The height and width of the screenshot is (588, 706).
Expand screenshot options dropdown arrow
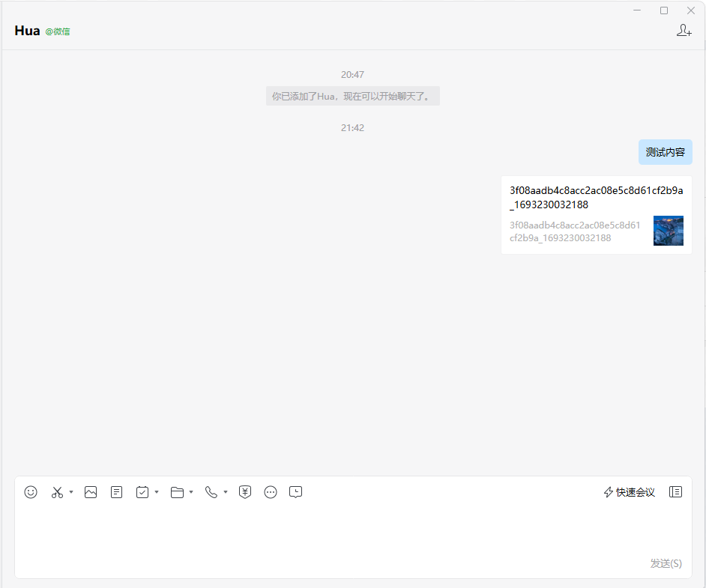click(71, 492)
